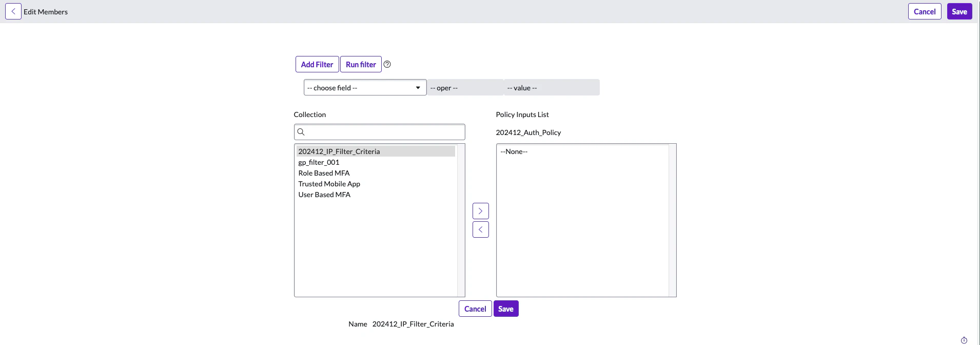This screenshot has width=980, height=345.
Task: Go back using the header arrow
Action: point(13,11)
